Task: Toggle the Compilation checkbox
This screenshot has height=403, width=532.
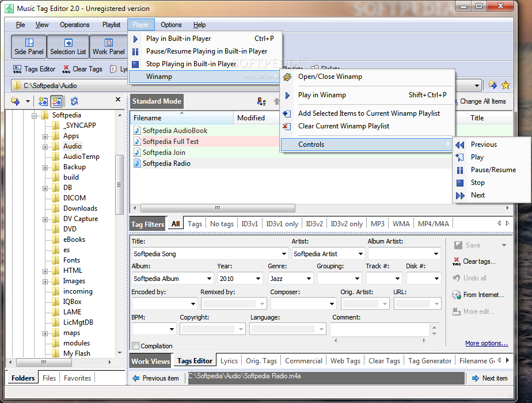Action: click(x=135, y=345)
